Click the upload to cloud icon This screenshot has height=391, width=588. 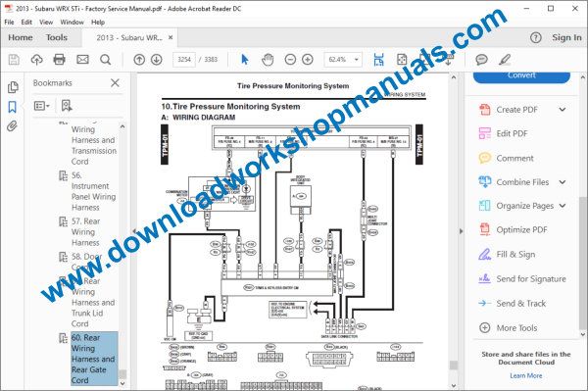point(36,60)
